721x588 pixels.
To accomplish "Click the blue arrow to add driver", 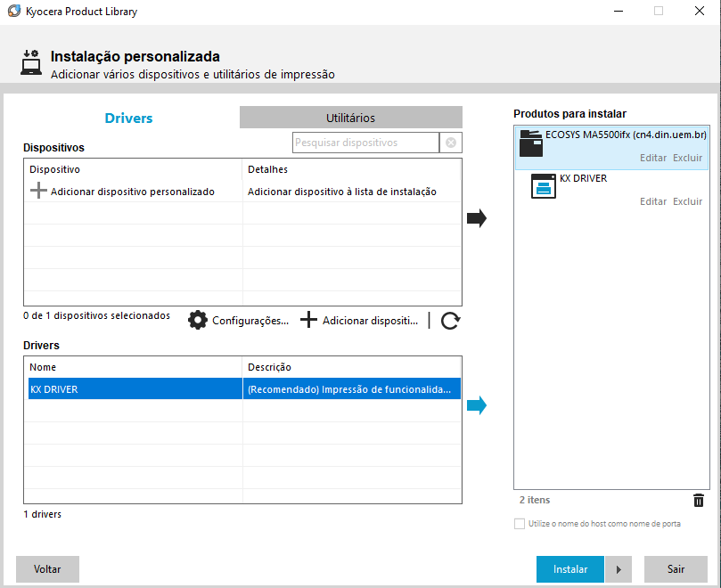I will 477,405.
